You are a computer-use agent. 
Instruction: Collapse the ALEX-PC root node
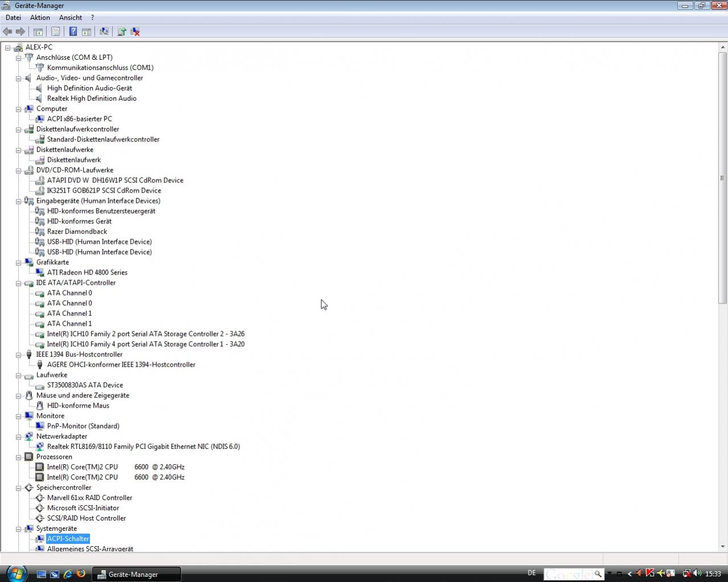coord(8,47)
